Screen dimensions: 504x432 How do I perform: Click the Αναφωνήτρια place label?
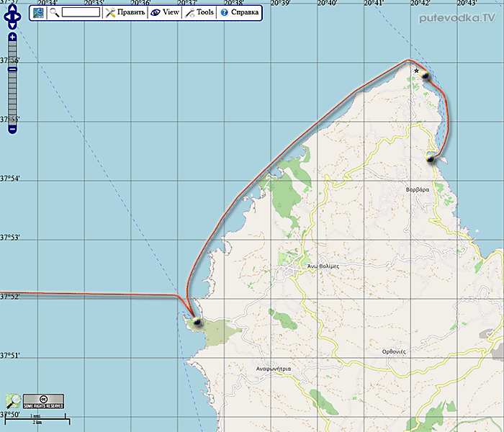[x=273, y=369]
